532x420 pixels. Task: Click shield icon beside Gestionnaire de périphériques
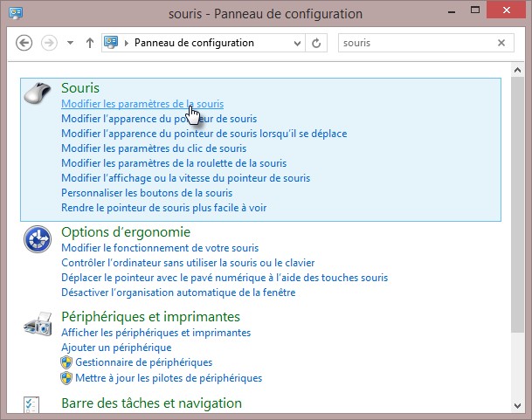click(66, 362)
